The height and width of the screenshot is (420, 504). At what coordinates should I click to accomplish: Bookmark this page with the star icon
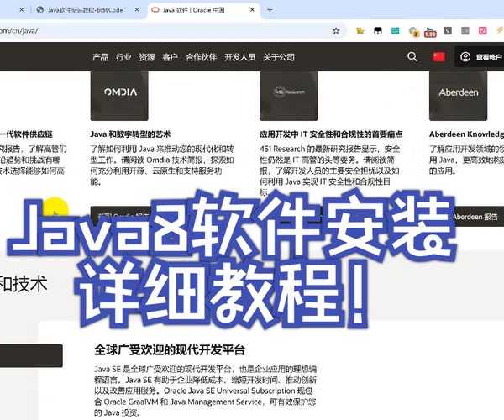pos(336,31)
